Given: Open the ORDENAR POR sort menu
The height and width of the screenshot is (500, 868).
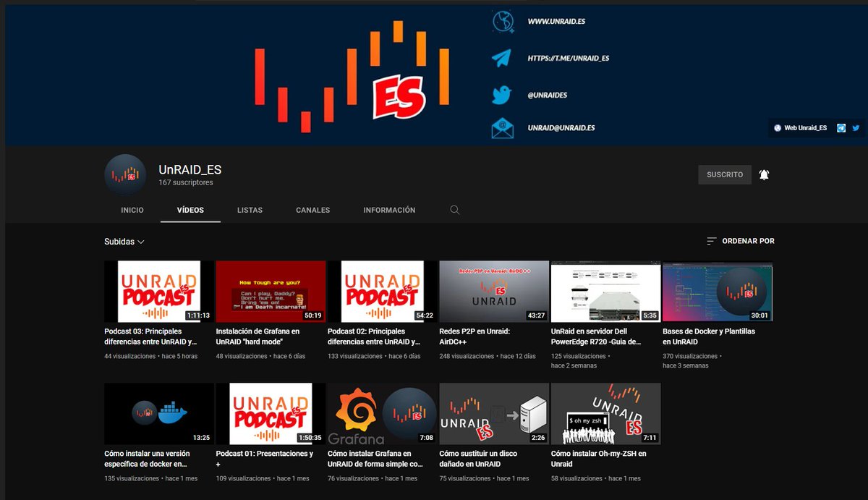Looking at the screenshot, I should click(740, 241).
